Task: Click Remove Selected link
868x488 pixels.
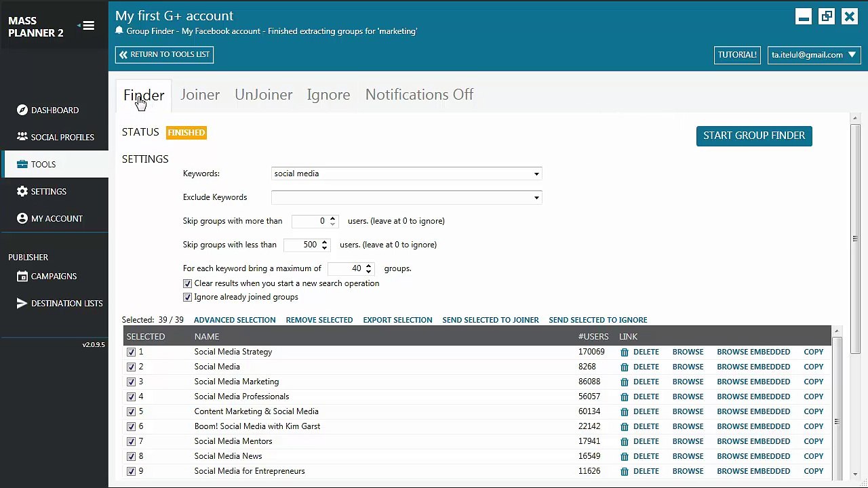Action: tap(319, 320)
